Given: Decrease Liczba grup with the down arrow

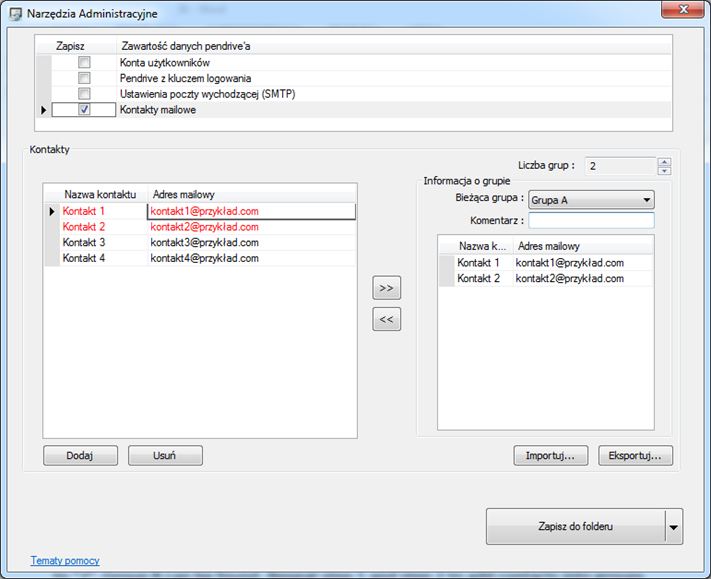Looking at the screenshot, I should click(x=664, y=171).
